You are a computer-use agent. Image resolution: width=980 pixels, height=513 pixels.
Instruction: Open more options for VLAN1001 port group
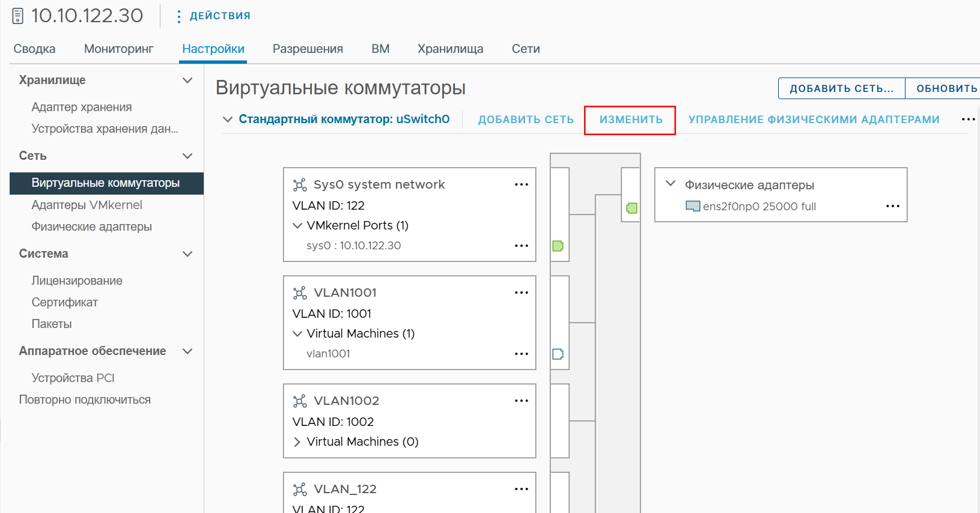(522, 293)
